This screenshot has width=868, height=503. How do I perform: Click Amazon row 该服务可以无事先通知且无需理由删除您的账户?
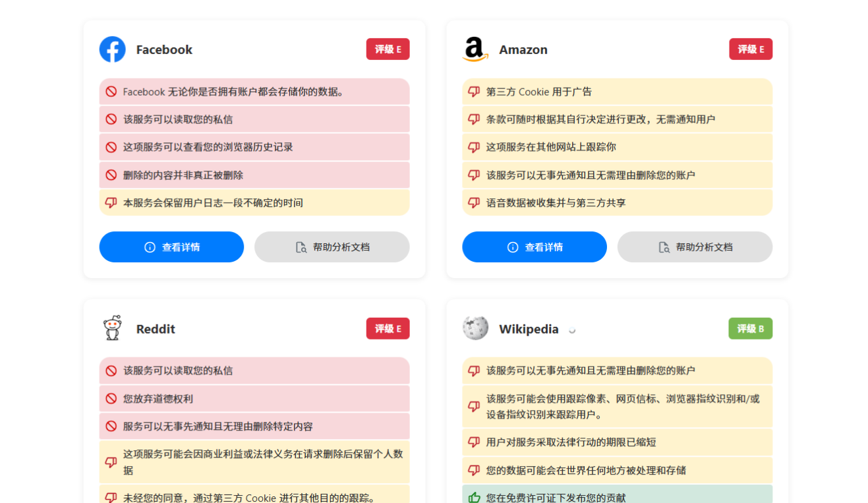618,175
